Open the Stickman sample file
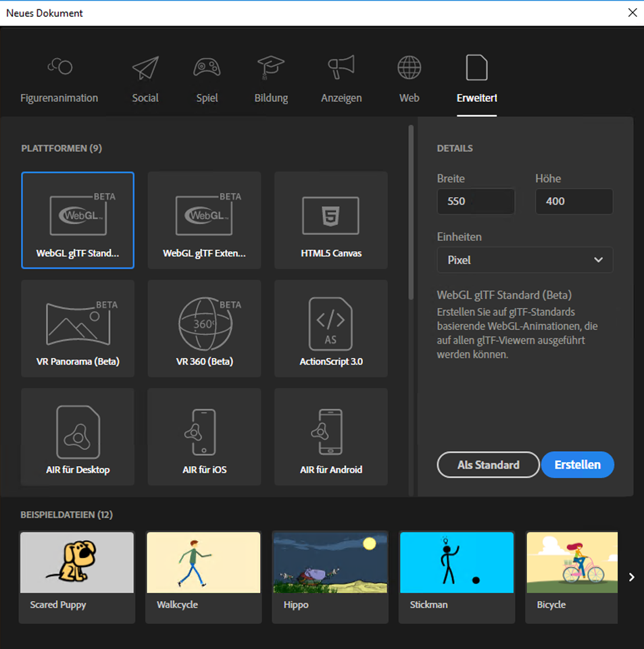Screen dimensions: 644x649 [456, 562]
